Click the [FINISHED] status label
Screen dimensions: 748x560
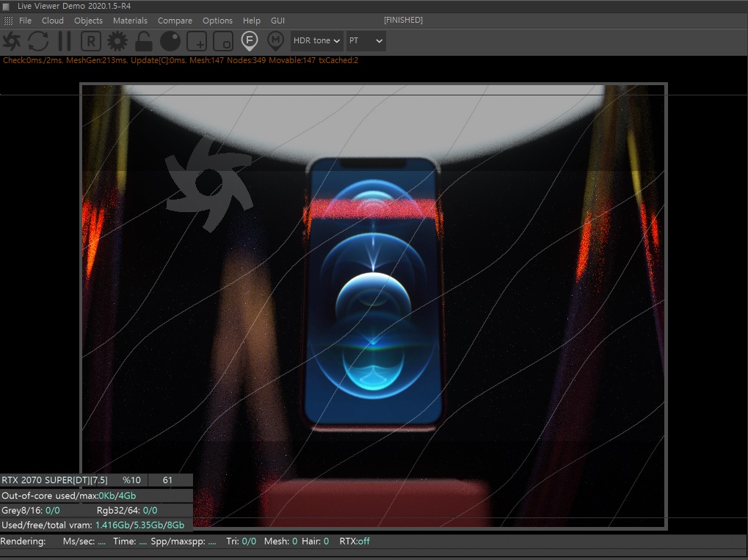click(x=403, y=20)
